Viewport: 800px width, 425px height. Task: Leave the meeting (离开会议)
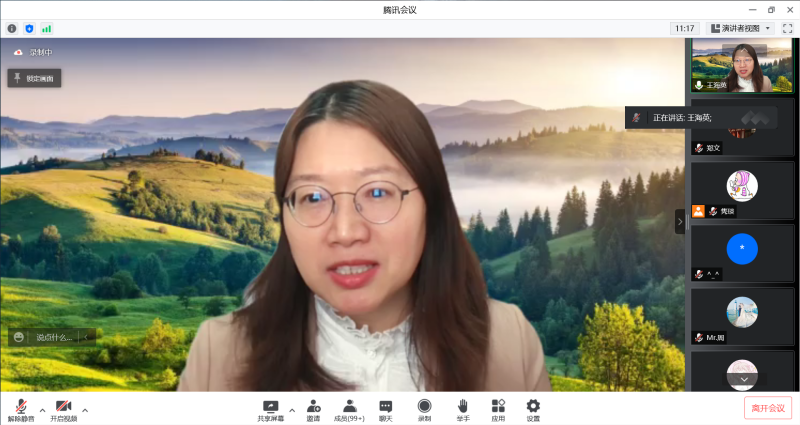tap(767, 408)
